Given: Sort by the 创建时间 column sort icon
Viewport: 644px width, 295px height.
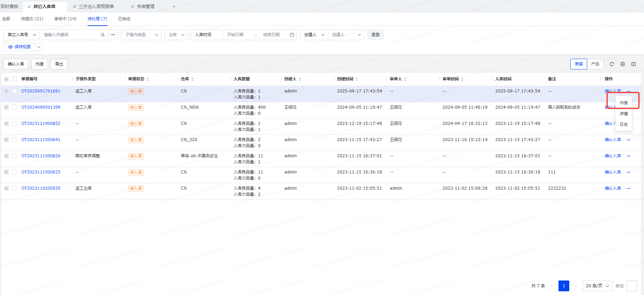Looking at the screenshot, I should [357, 79].
